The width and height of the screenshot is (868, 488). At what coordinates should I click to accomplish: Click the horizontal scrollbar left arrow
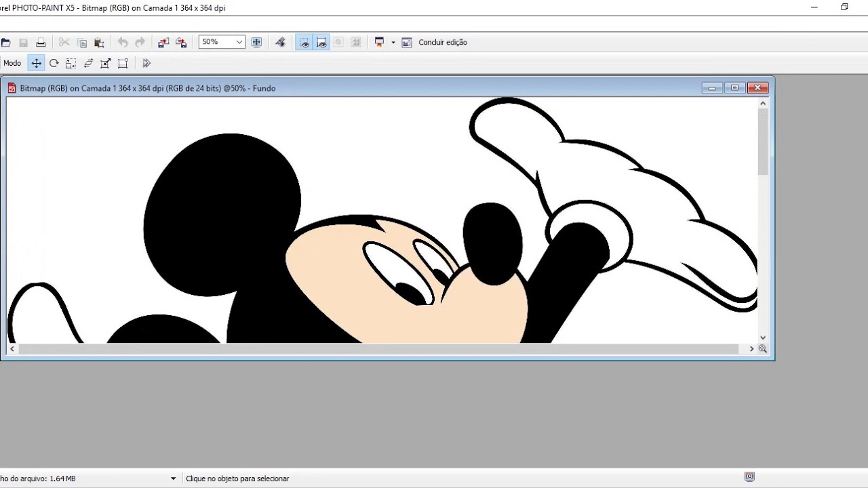point(12,348)
